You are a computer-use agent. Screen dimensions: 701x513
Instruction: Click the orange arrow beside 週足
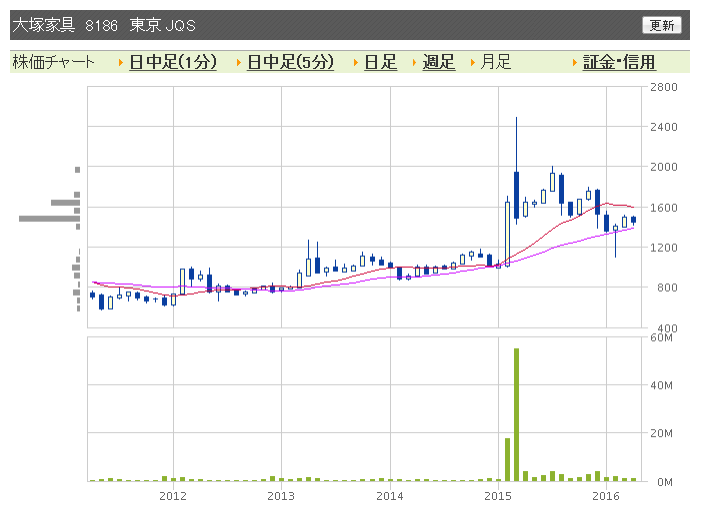tap(414, 63)
